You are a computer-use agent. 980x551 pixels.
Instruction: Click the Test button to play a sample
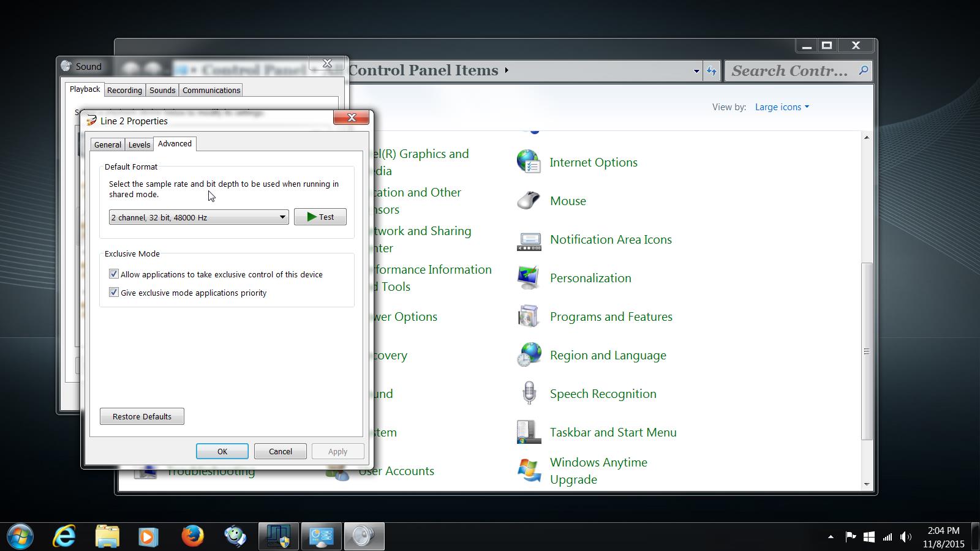[x=320, y=217]
